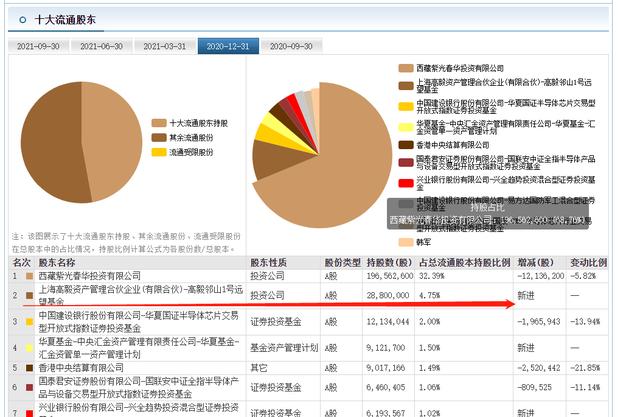Switch to the 2021-06-30 tab

coord(102,46)
